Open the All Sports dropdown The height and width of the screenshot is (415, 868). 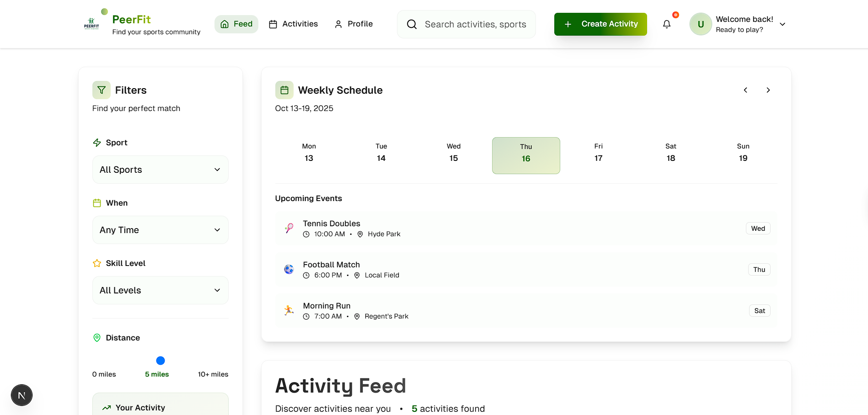click(x=160, y=170)
